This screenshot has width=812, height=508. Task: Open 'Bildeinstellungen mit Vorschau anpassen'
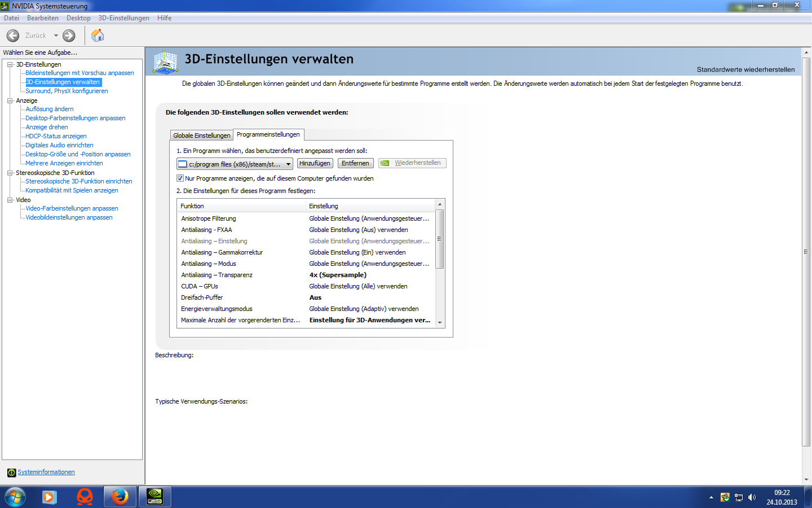point(80,73)
